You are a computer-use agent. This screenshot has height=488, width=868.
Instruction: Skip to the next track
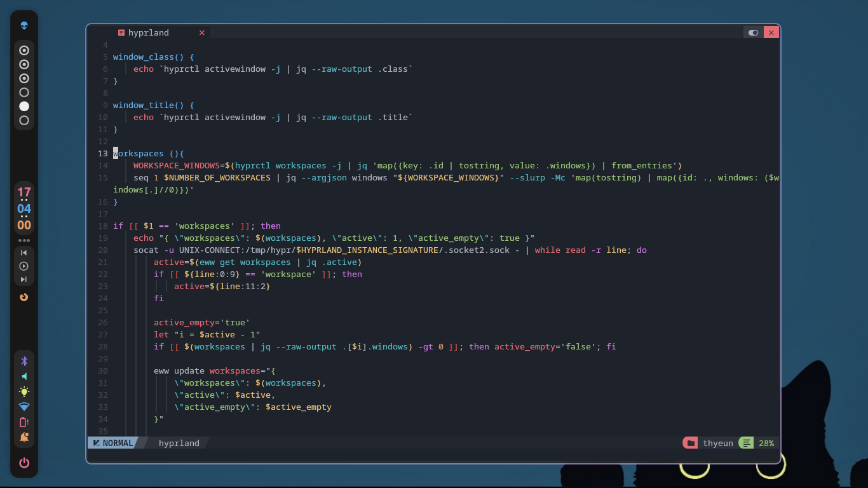[24, 280]
